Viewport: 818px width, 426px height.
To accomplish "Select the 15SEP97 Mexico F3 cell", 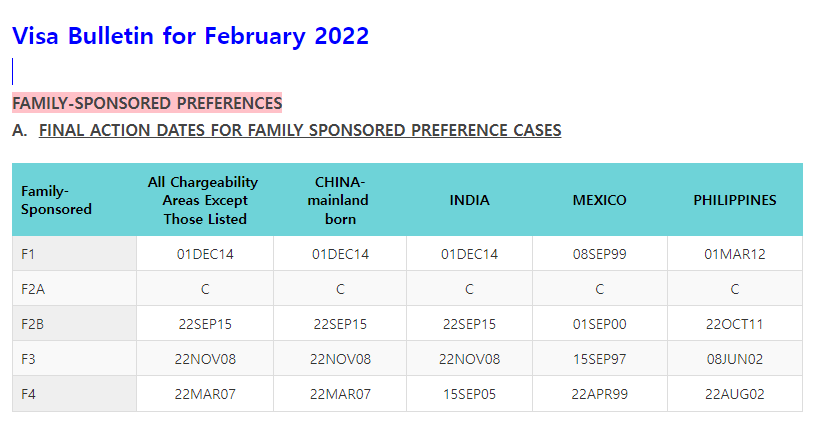I will click(599, 359).
